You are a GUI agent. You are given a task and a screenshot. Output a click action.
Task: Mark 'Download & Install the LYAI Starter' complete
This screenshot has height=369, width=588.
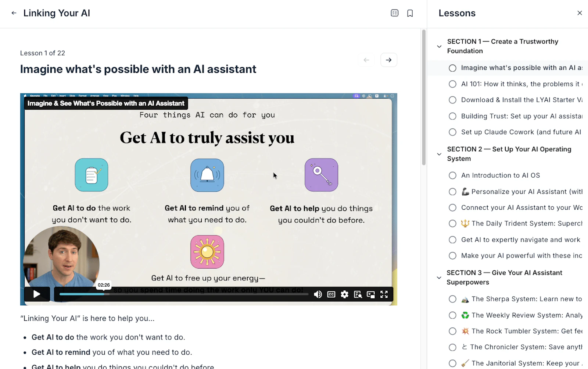tap(452, 100)
